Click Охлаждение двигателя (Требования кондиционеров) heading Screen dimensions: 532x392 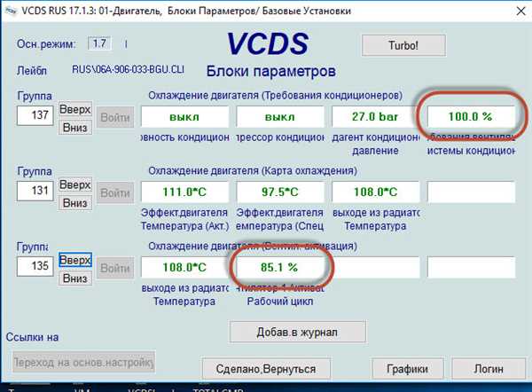click(275, 96)
